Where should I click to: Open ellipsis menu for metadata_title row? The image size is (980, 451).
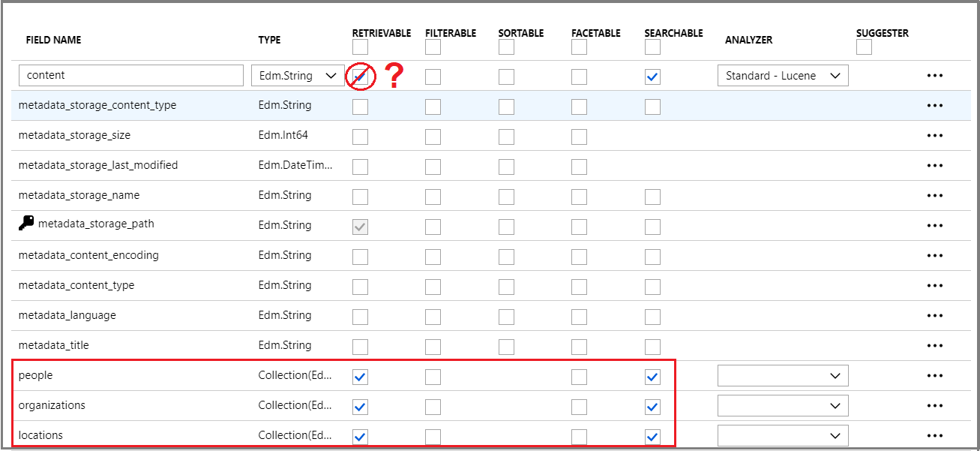click(934, 346)
